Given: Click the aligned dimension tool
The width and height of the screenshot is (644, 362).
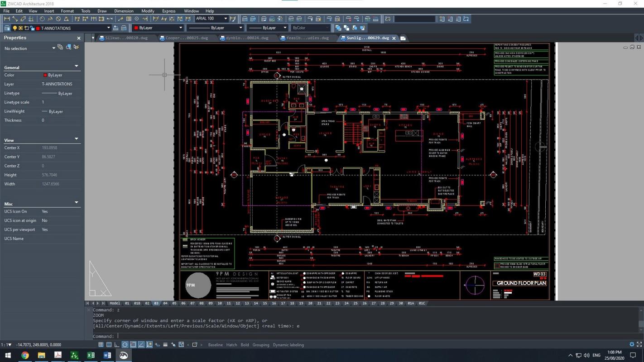Looking at the screenshot, I should tap(15, 19).
